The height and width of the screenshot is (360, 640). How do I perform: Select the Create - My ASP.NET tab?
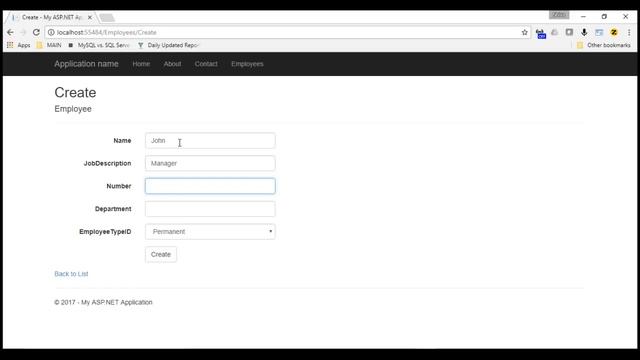tap(51, 18)
